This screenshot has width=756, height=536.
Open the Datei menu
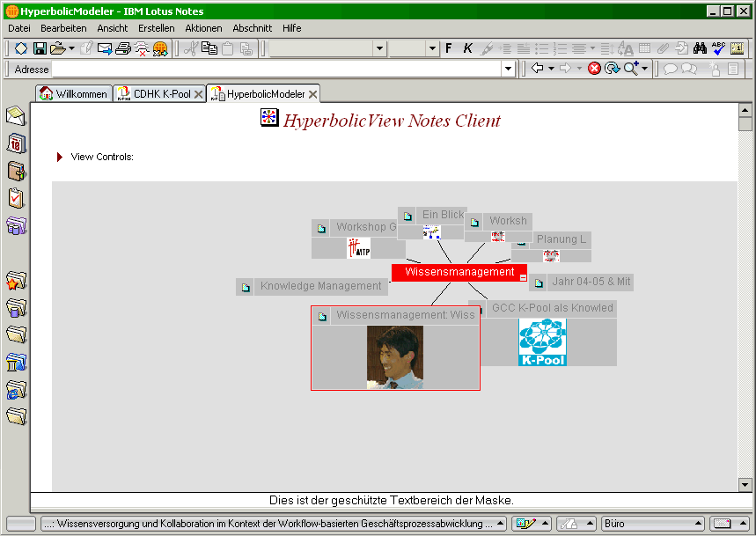19,28
